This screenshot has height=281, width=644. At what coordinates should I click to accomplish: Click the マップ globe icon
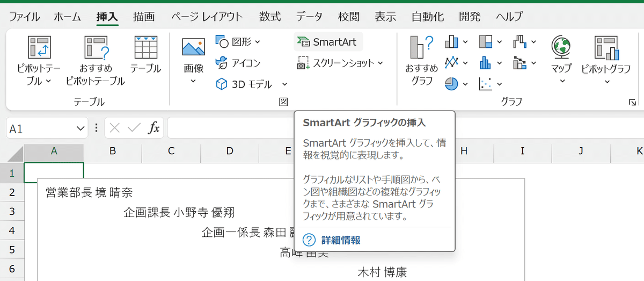[561, 47]
